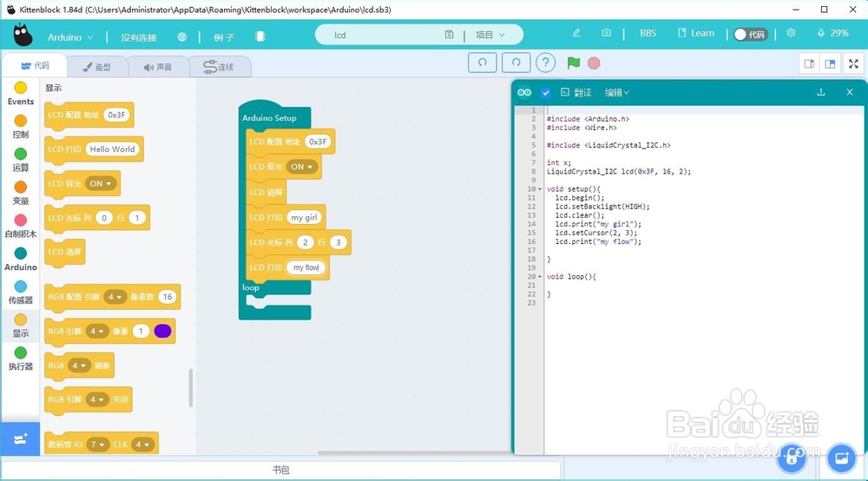
Task: Toggle the 代码 code switch
Action: point(751,35)
